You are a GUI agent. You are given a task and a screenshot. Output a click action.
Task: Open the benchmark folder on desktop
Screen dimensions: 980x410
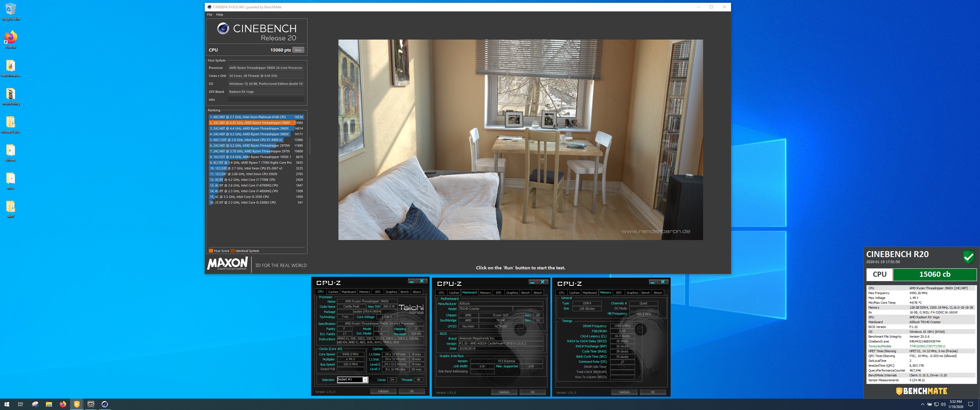11,68
